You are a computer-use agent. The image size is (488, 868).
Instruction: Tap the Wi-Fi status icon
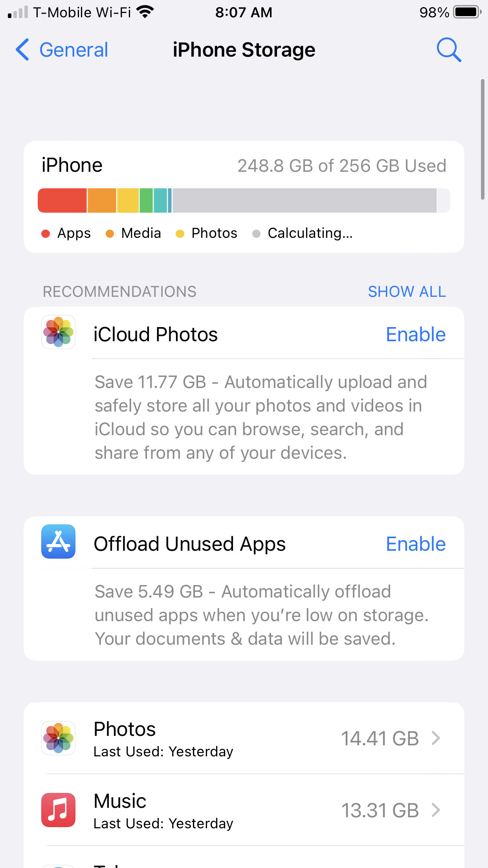coord(145,12)
